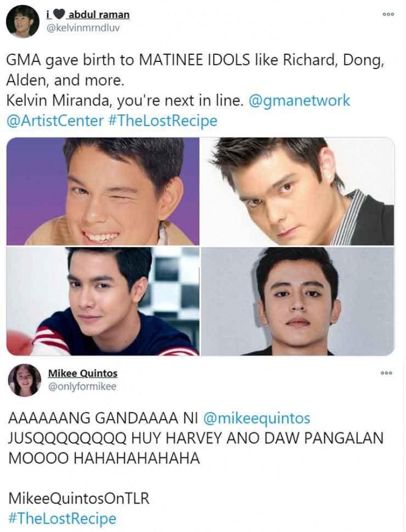Open #TheLostRecipe hashtag in second tweet
Viewport: 406px width, 532px height.
62,519
